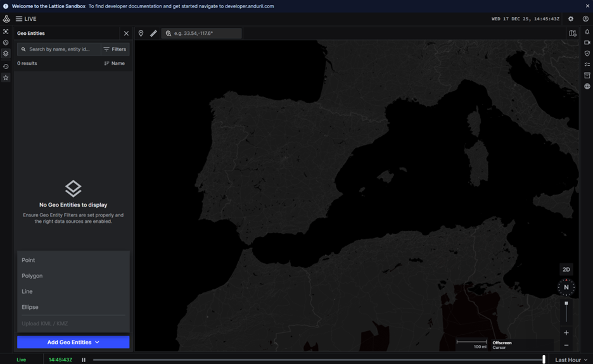Open the video camera feeds panel

(x=587, y=42)
